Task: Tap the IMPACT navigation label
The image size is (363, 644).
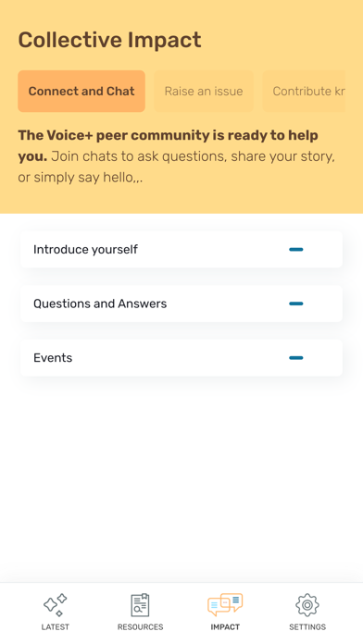Action: (x=225, y=626)
